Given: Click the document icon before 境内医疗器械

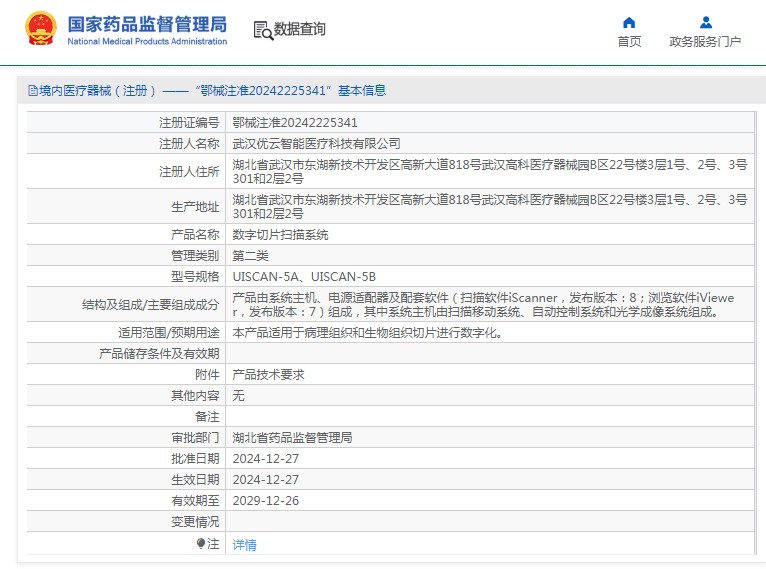Looking at the screenshot, I should pyautogui.click(x=33, y=90).
